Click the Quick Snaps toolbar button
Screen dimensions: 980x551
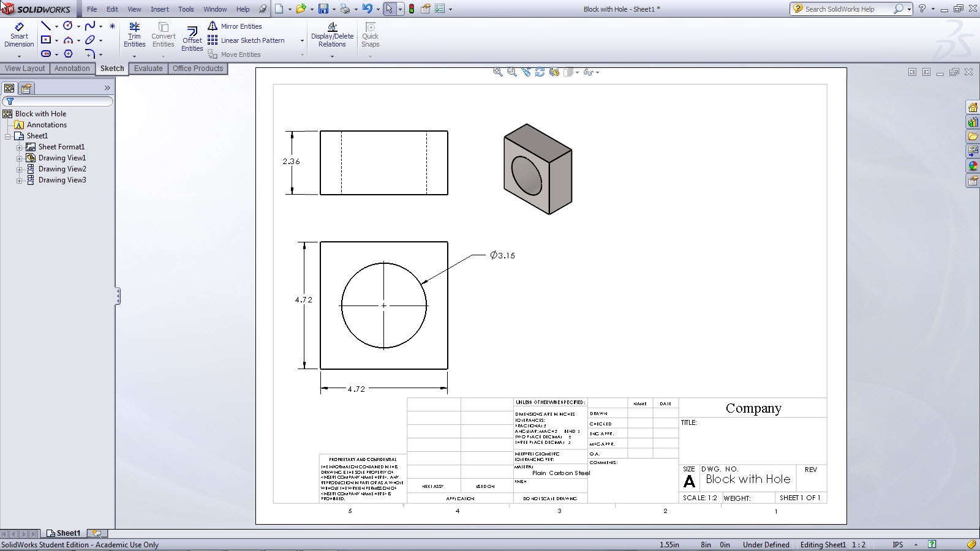pos(370,35)
